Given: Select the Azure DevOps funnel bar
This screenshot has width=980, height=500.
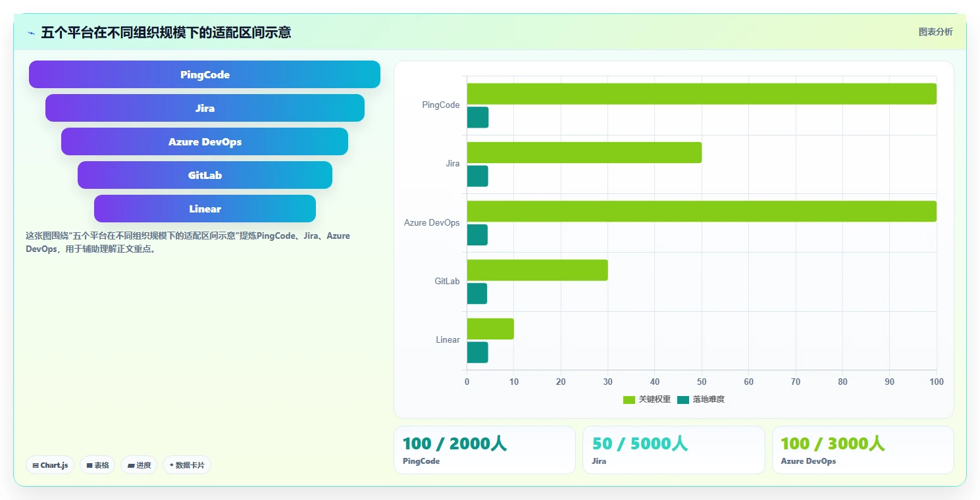Looking at the screenshot, I should (205, 141).
